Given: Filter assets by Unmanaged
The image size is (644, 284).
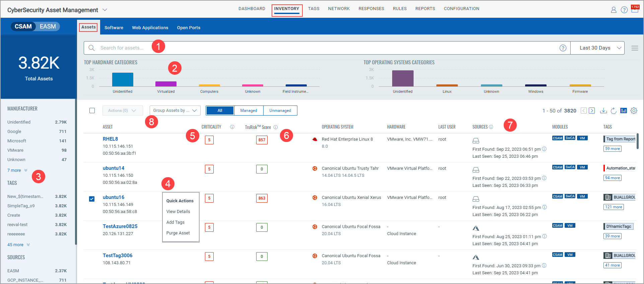Looking at the screenshot, I should (280, 111).
